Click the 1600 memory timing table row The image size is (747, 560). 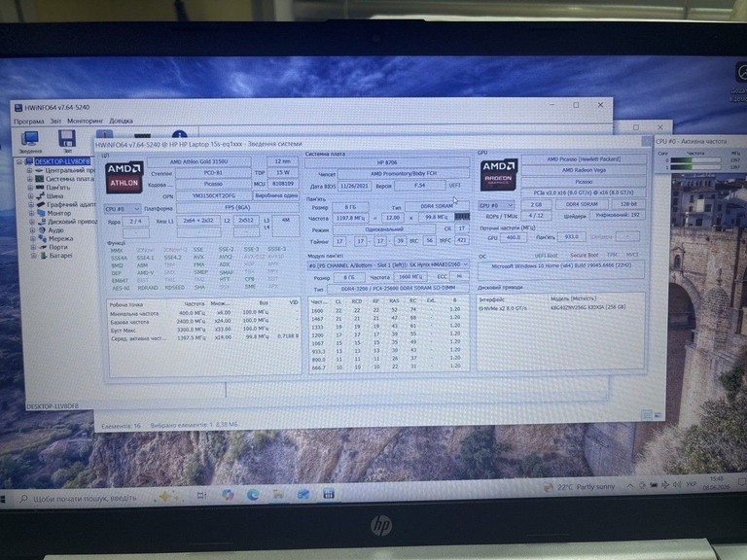(x=387, y=310)
